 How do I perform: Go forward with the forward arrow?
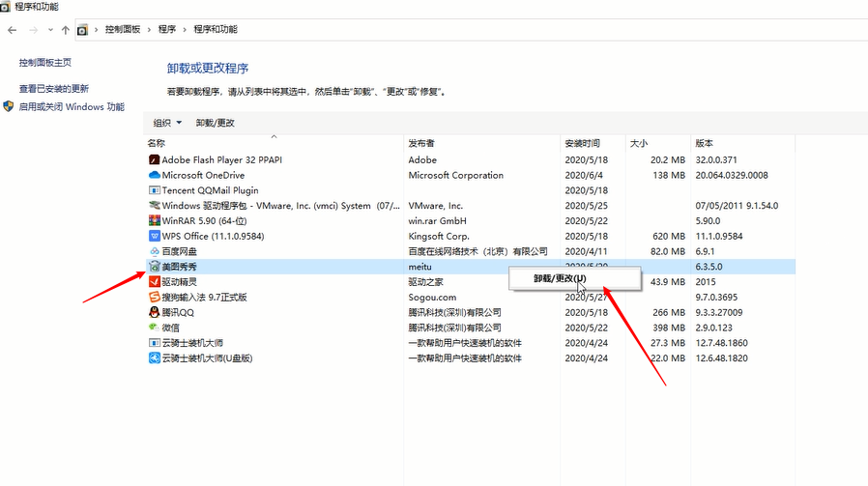[33, 30]
